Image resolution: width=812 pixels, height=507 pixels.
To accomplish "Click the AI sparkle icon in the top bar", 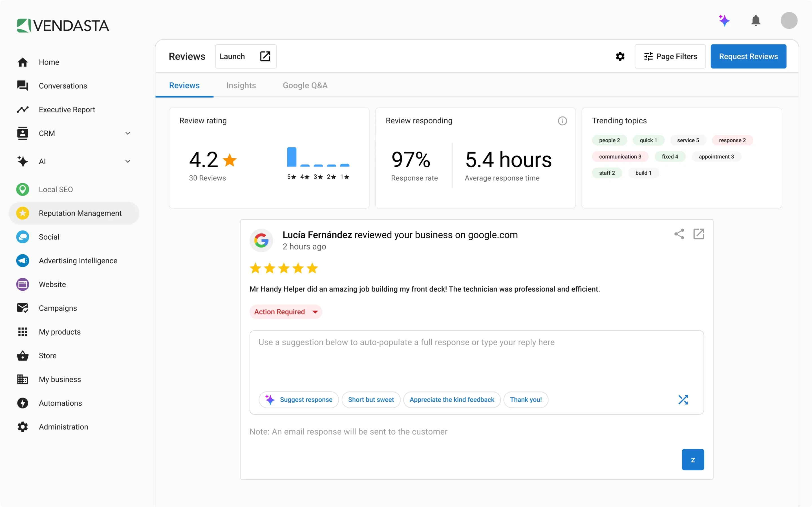I will pyautogui.click(x=724, y=21).
